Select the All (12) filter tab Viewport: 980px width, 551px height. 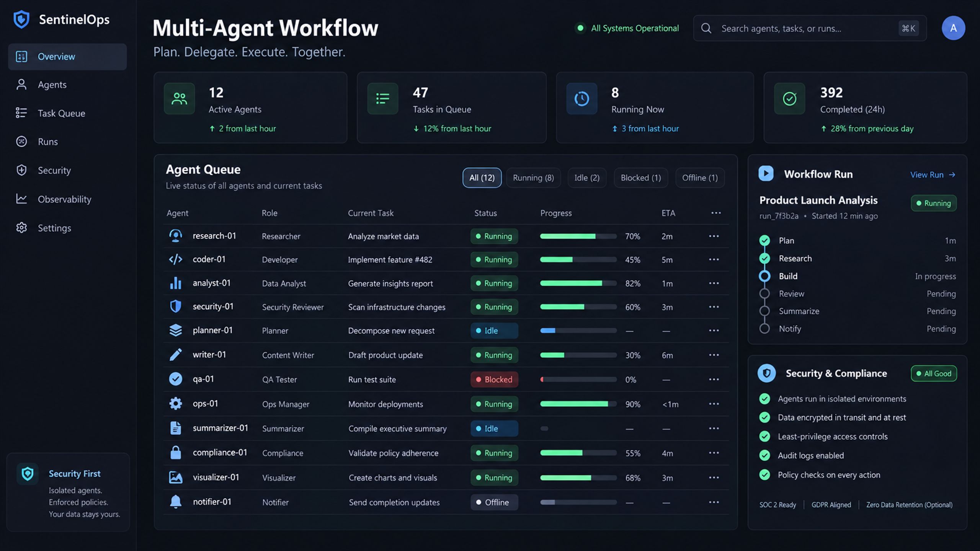tap(482, 178)
